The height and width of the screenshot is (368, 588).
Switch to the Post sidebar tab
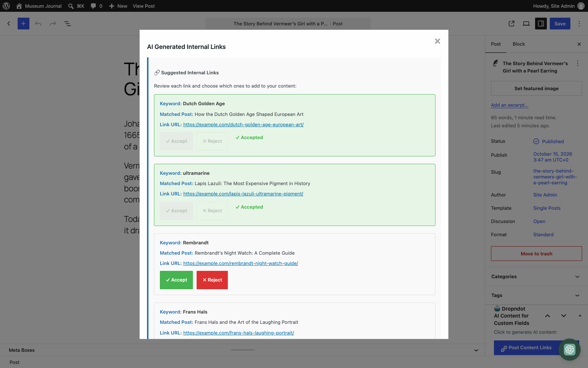click(x=496, y=44)
